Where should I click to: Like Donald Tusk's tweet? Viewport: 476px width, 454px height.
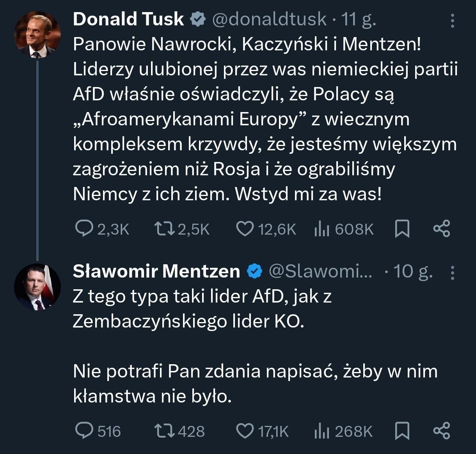[245, 229]
